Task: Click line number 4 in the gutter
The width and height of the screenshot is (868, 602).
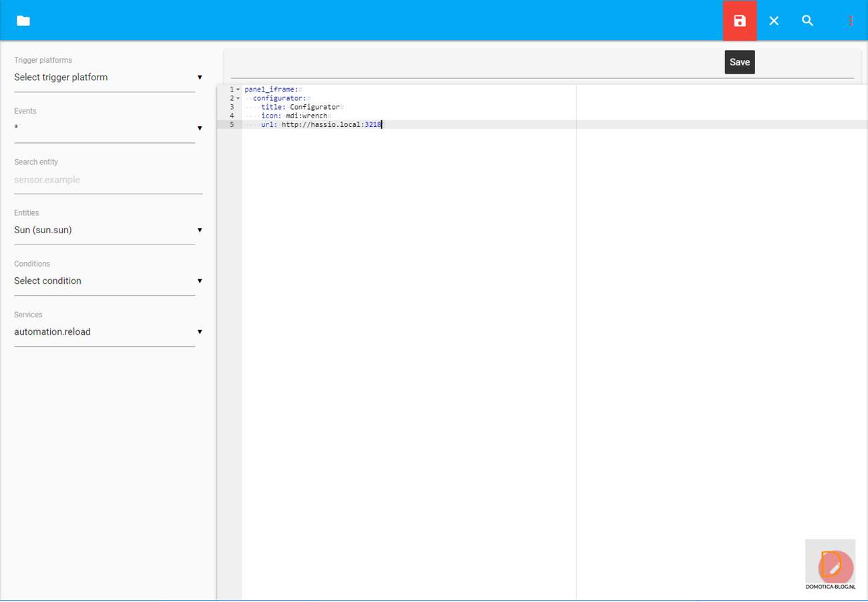Action: coord(231,116)
